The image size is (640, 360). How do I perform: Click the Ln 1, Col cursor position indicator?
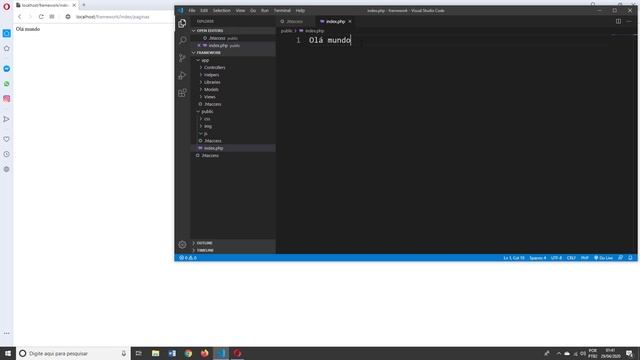coord(514,258)
